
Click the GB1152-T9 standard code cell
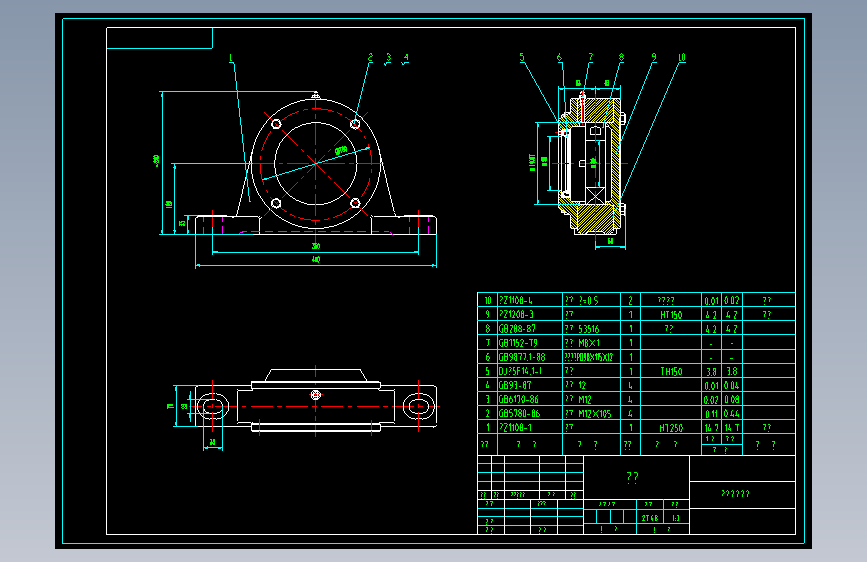(530, 343)
